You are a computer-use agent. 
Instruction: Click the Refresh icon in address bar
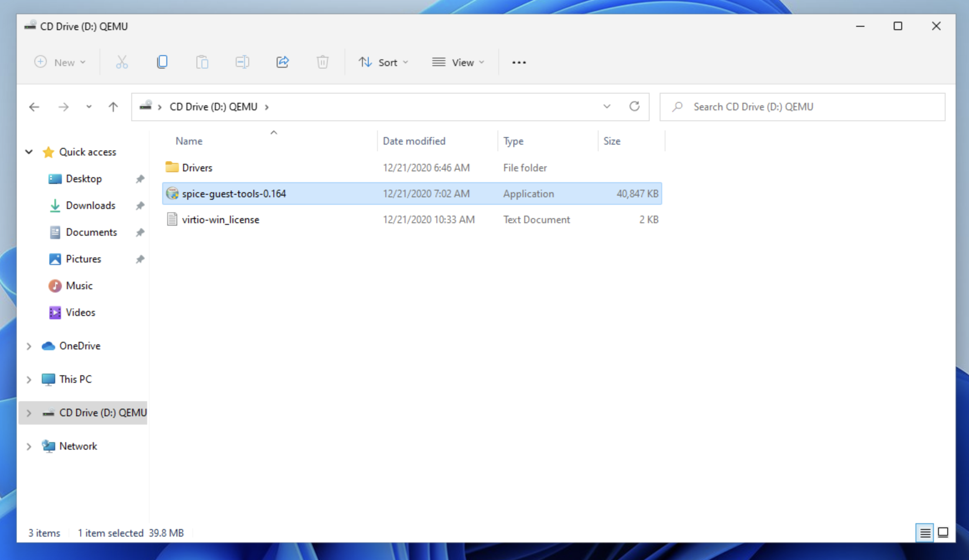pos(634,107)
